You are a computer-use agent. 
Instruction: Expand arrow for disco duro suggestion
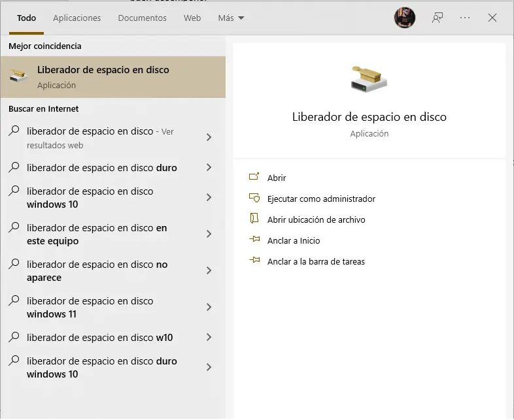tap(209, 167)
